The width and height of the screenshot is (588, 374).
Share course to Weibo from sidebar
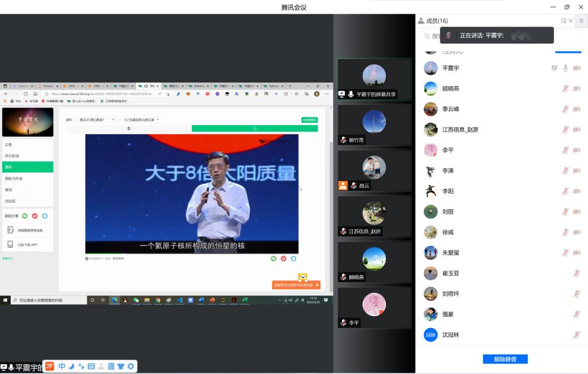click(x=34, y=215)
